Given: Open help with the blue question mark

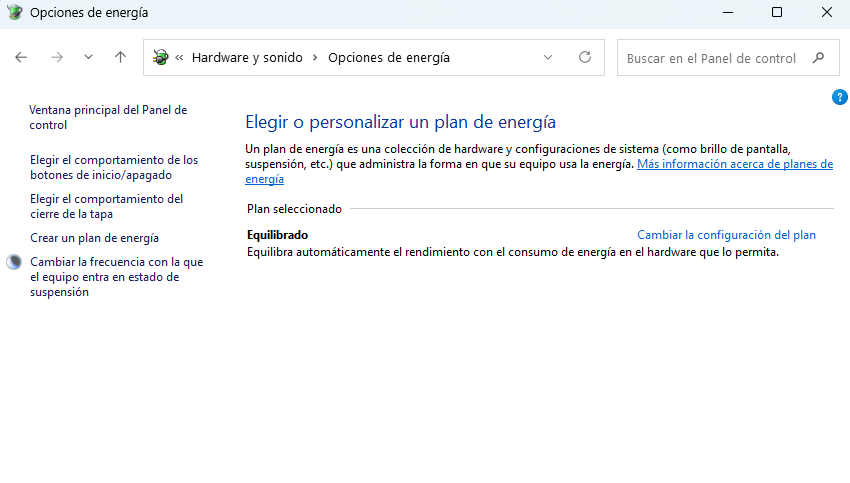Looking at the screenshot, I should pyautogui.click(x=840, y=98).
